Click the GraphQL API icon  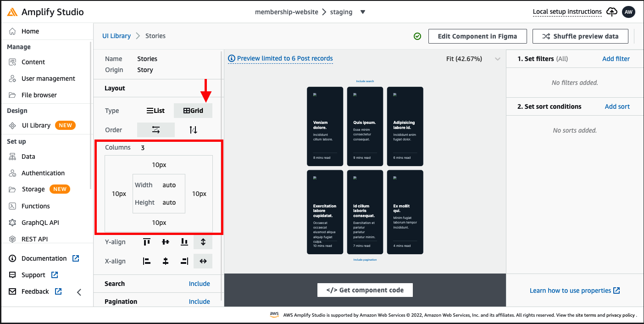13,223
